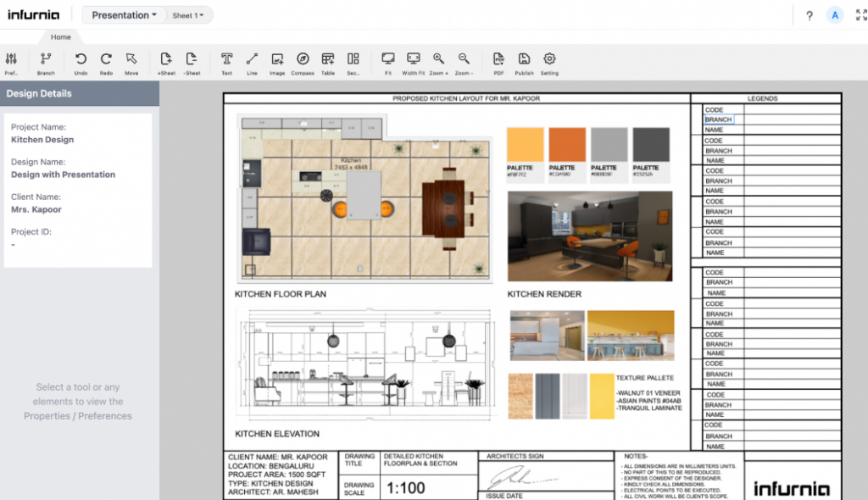868x500 pixels.
Task: Select the 'ARCHITECTS SIGN' cell text
Action: tap(515, 456)
